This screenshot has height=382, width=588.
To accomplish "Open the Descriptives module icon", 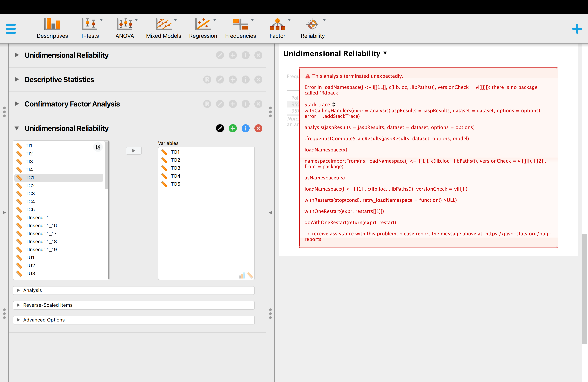I will [52, 25].
